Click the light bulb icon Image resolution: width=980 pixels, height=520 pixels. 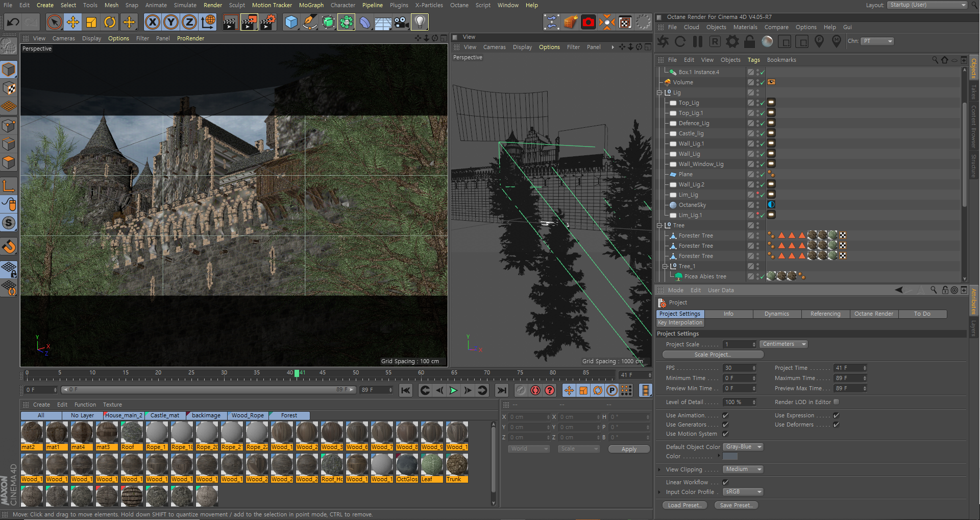coord(420,22)
